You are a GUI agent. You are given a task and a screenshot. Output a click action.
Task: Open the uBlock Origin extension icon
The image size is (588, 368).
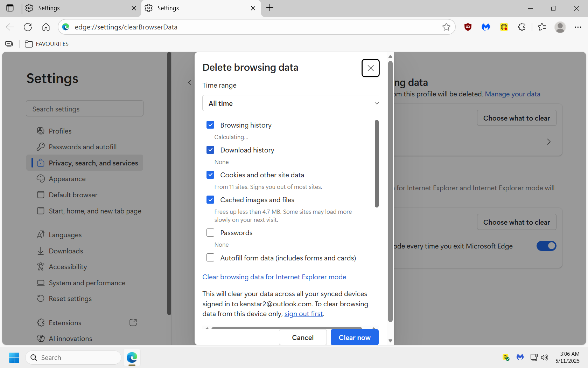point(468,27)
